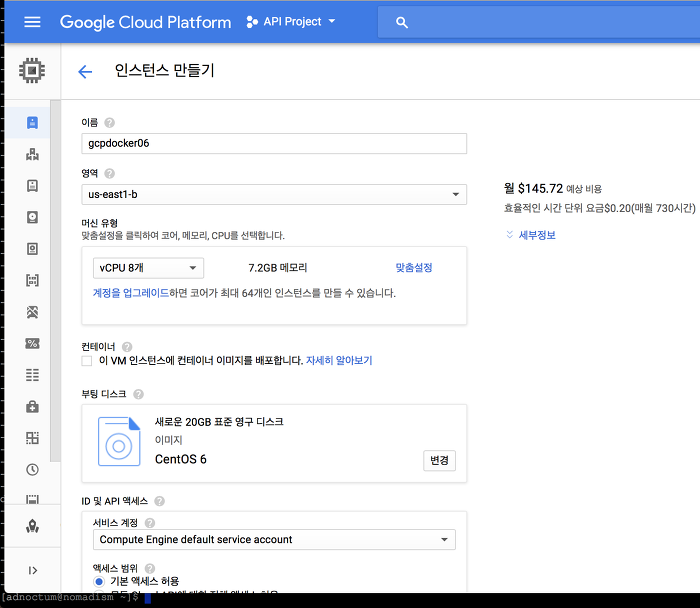
Task: Click the 변경 boot disk button
Action: (x=439, y=460)
